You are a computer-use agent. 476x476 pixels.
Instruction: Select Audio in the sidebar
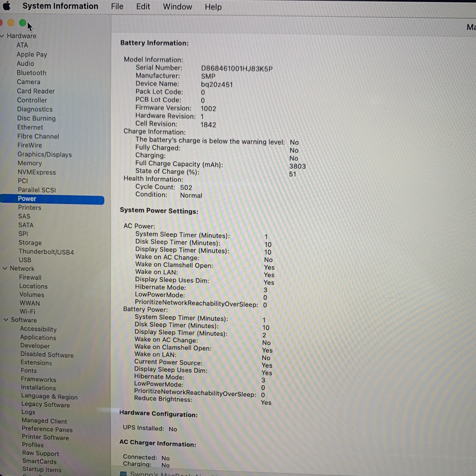pos(25,64)
